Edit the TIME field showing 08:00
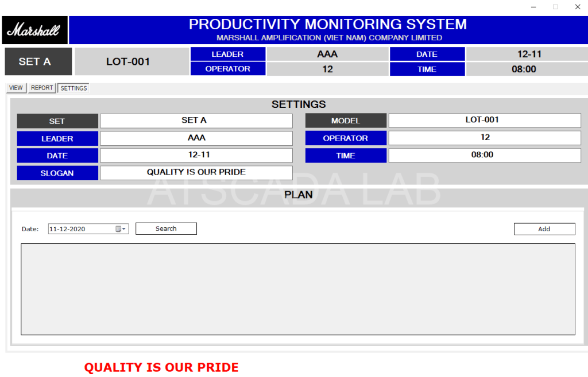 click(x=485, y=156)
